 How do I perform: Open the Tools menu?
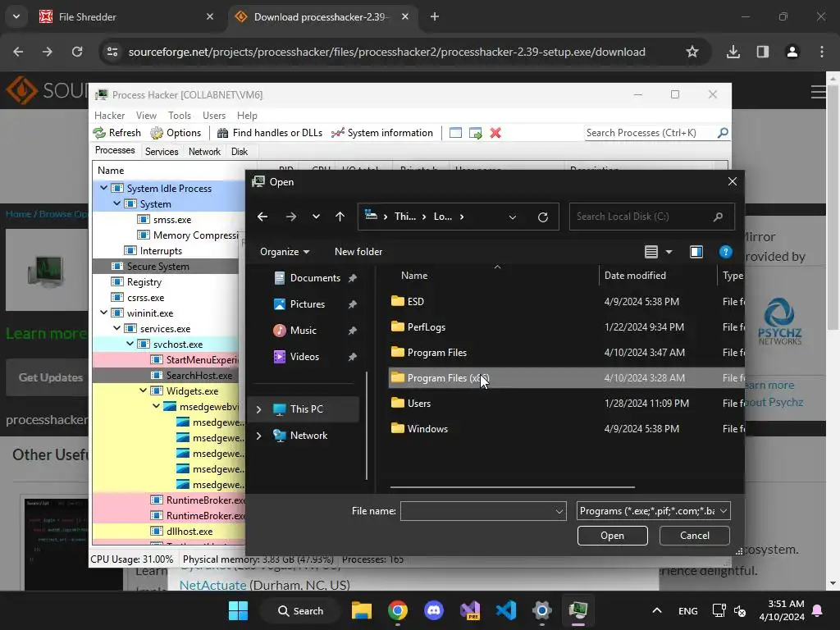180,116
